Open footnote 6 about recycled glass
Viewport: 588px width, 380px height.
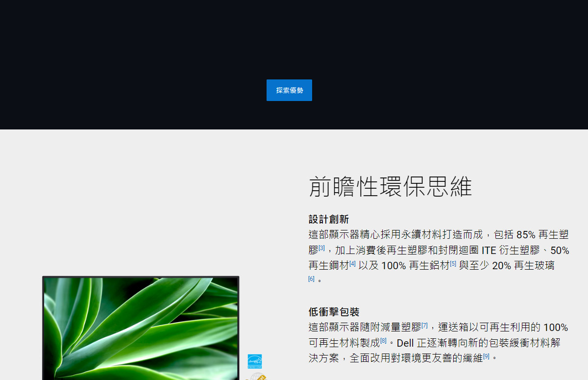(x=311, y=279)
